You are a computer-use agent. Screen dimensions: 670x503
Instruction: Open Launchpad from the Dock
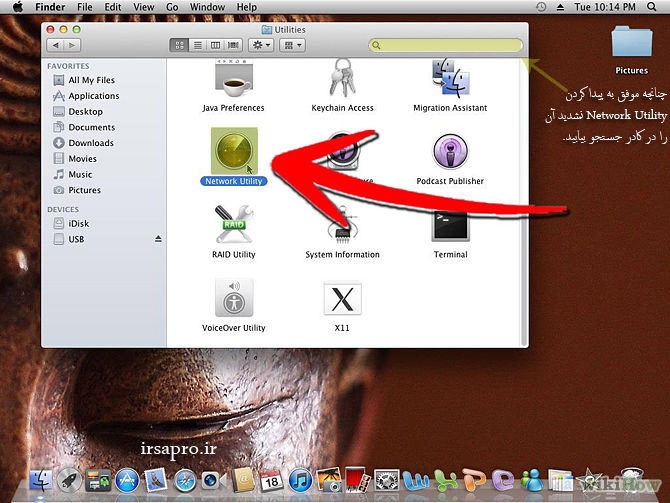69,480
